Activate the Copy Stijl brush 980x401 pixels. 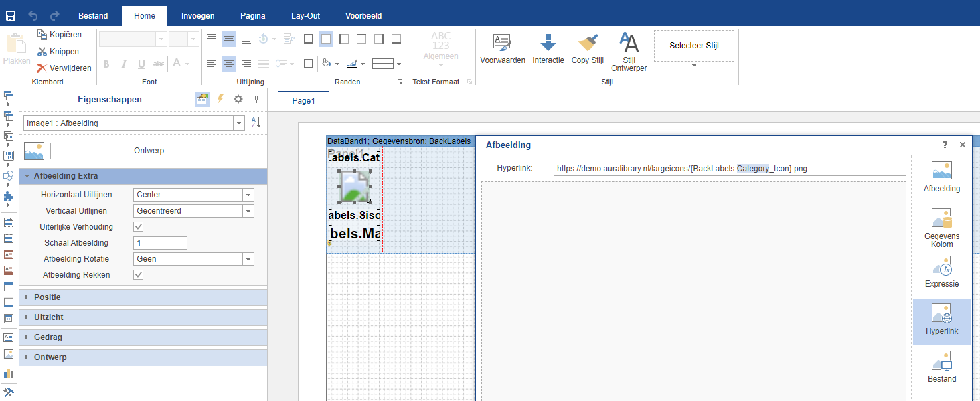point(587,50)
